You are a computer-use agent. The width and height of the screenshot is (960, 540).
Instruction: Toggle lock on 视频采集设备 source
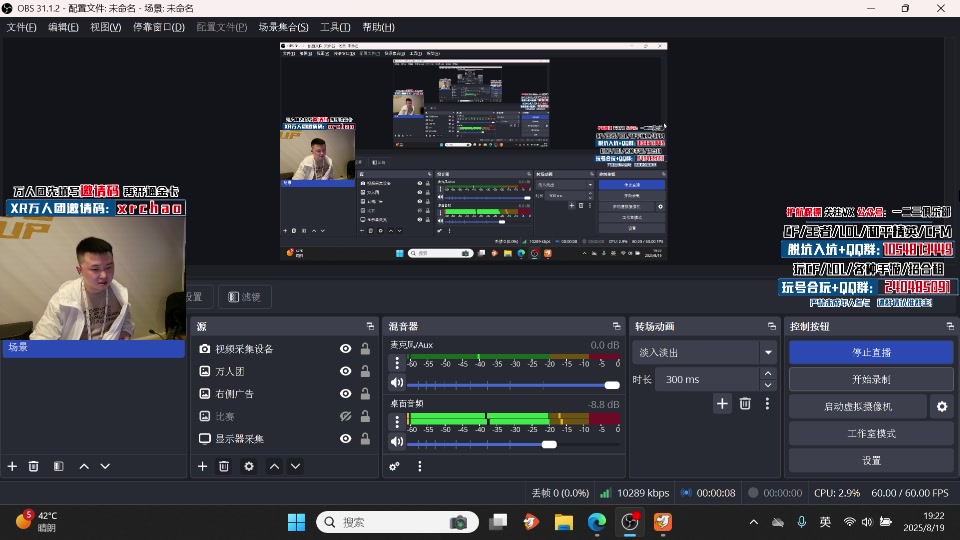365,348
